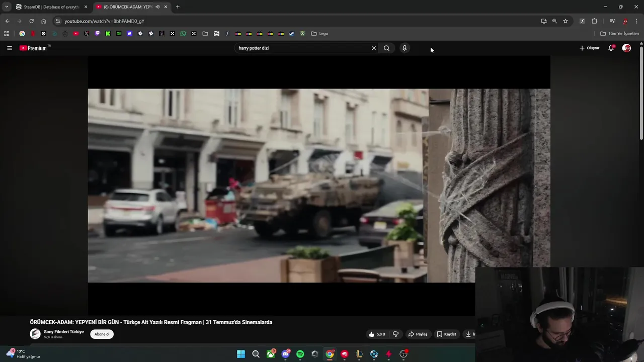Open a new browser tab

pyautogui.click(x=178, y=7)
